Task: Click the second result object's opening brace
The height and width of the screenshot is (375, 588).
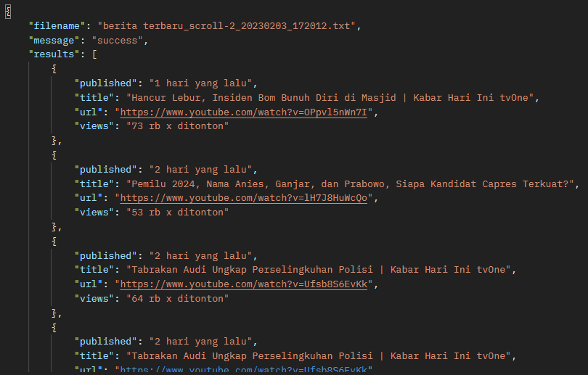Action: pyautogui.click(x=54, y=155)
